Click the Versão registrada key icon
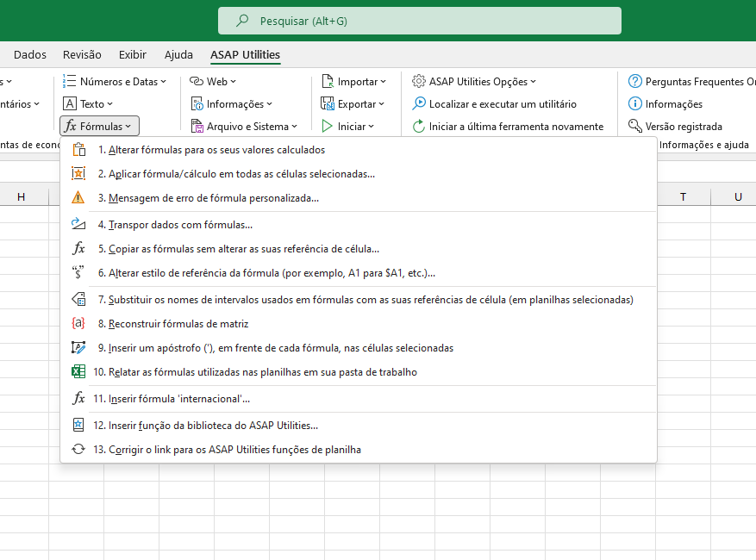 tap(635, 126)
